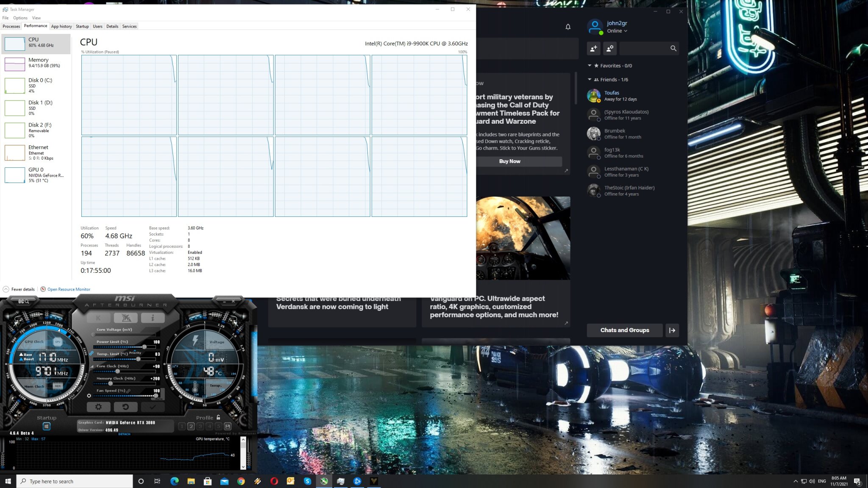
Task: Launch Kombustor with the K icon
Action: [x=98, y=318]
